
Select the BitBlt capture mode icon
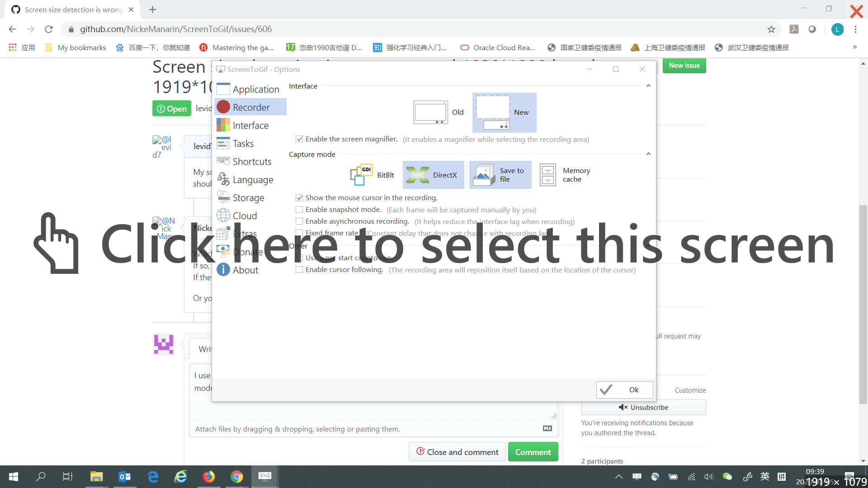(x=361, y=175)
